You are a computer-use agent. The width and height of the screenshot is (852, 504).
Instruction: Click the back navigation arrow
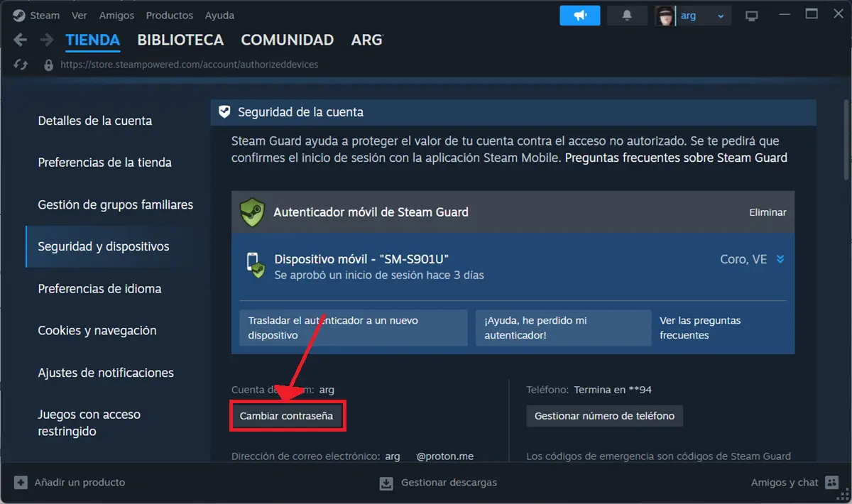pyautogui.click(x=21, y=40)
